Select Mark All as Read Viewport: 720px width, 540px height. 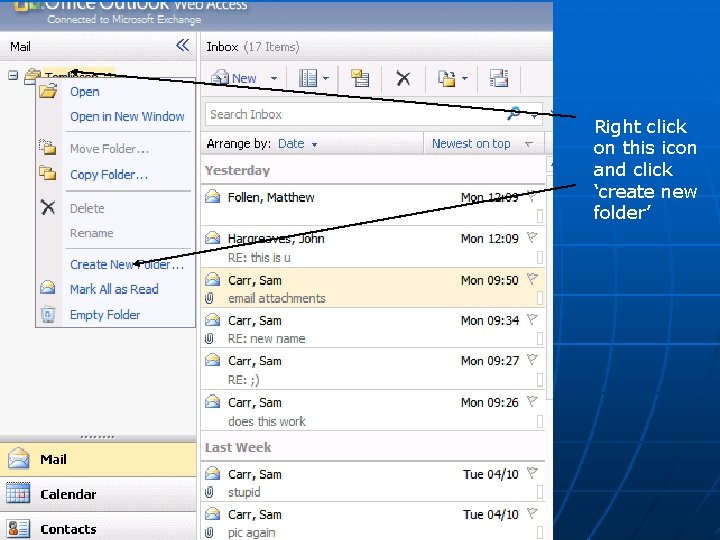114,289
